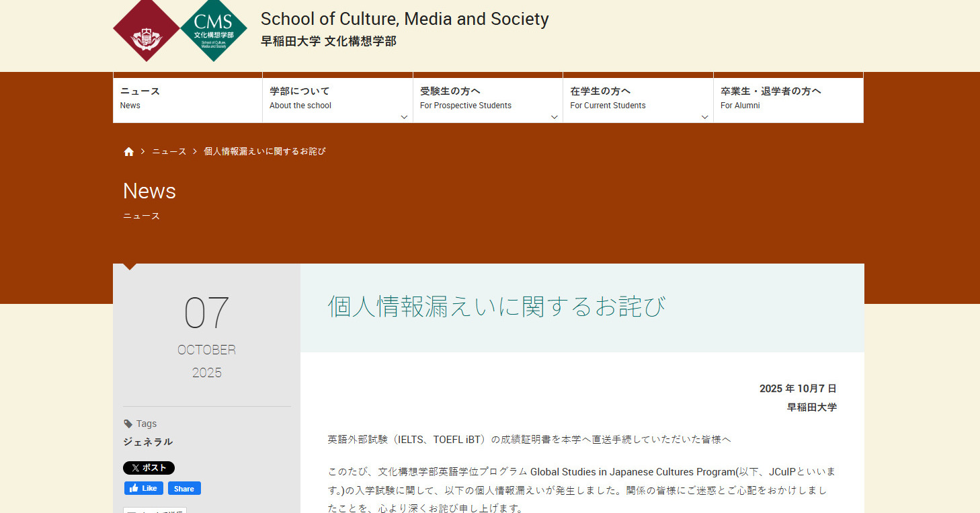Expand the 学部について dropdown chevron
The width and height of the screenshot is (980, 513).
pyautogui.click(x=404, y=117)
